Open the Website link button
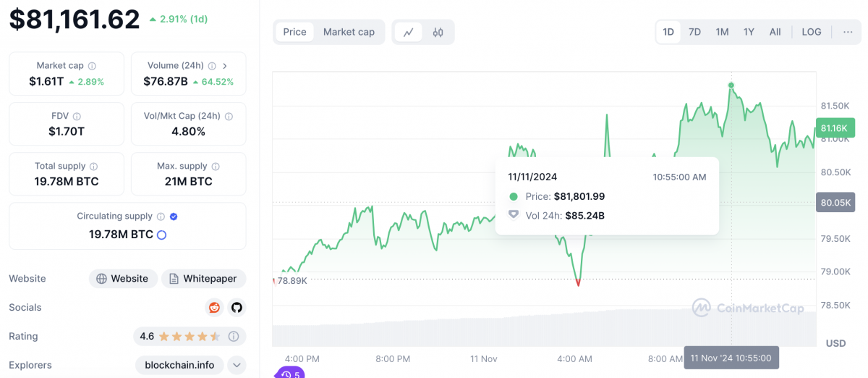Image resolution: width=868 pixels, height=378 pixels. 122,279
